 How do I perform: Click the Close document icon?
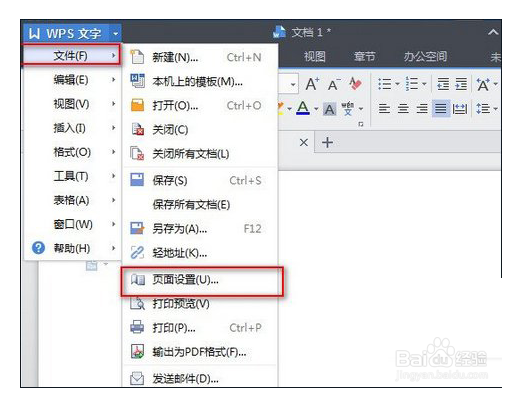(137, 129)
